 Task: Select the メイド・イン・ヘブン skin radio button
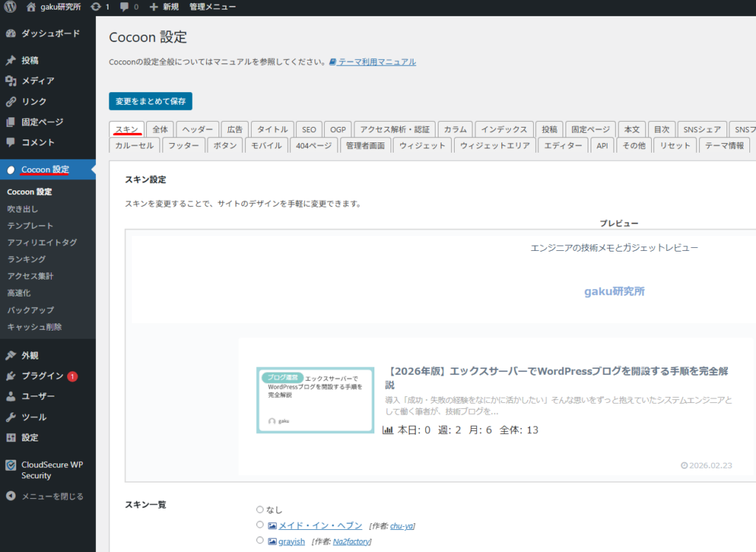[x=260, y=525]
